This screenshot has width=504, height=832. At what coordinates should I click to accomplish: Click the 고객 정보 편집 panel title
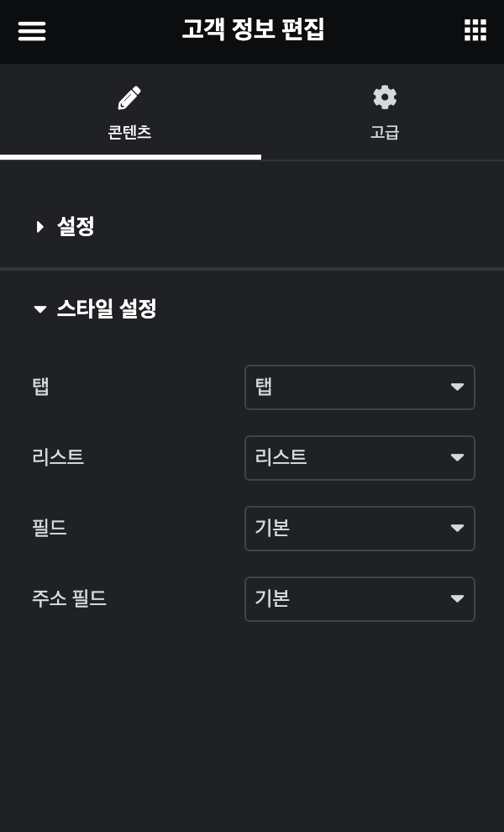click(253, 30)
